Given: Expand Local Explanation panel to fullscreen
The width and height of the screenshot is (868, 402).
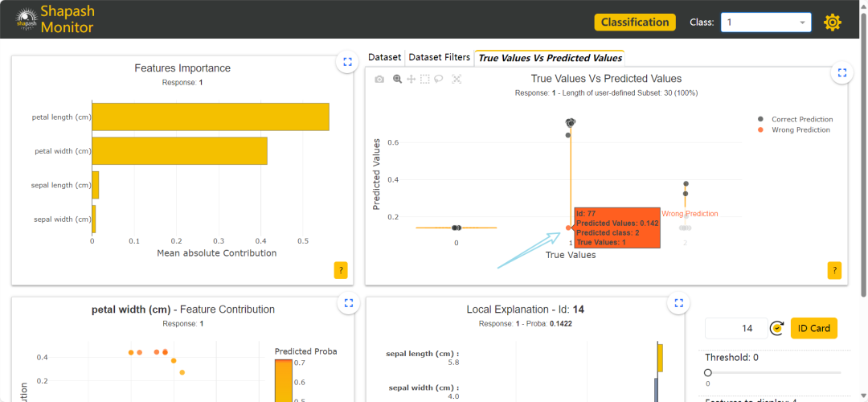Looking at the screenshot, I should pos(679,303).
